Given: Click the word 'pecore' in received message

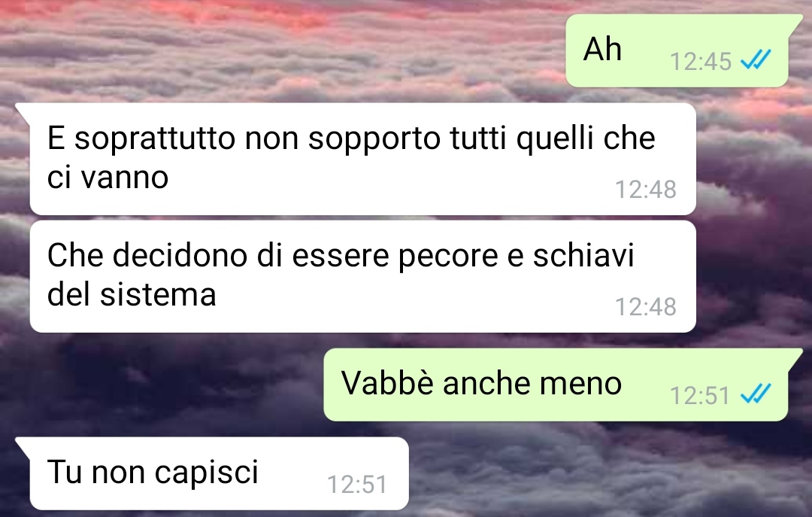Looking at the screenshot, I should [x=448, y=256].
